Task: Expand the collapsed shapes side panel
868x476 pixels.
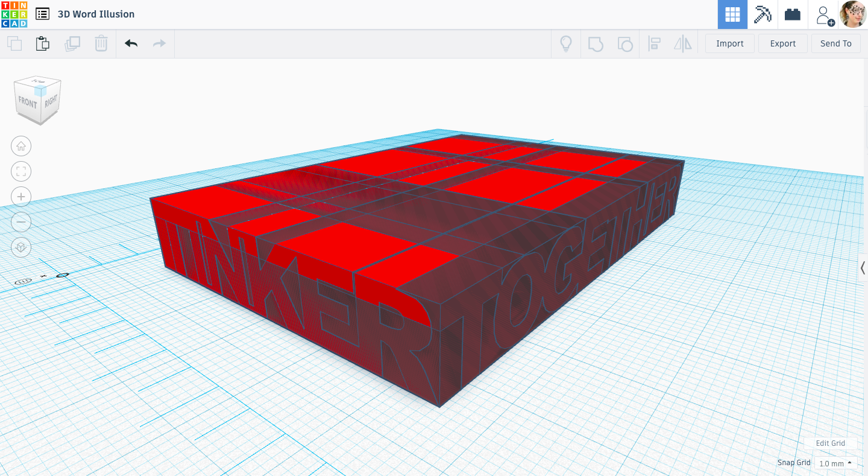Action: tap(863, 268)
